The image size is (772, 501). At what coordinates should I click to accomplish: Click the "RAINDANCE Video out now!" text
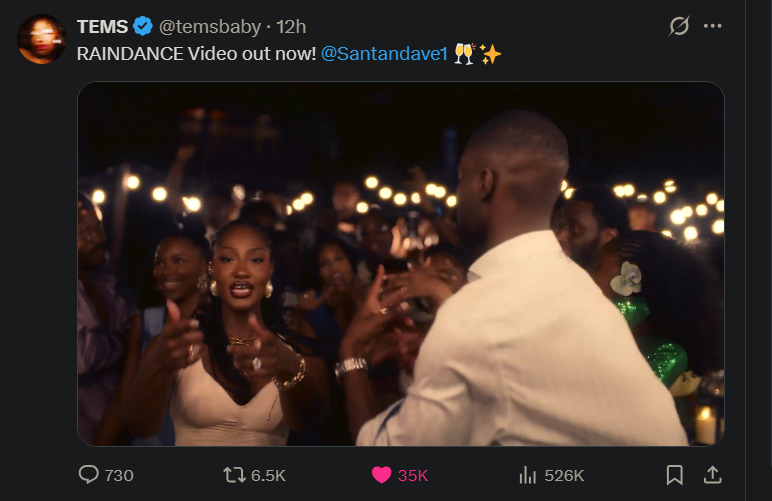196,53
